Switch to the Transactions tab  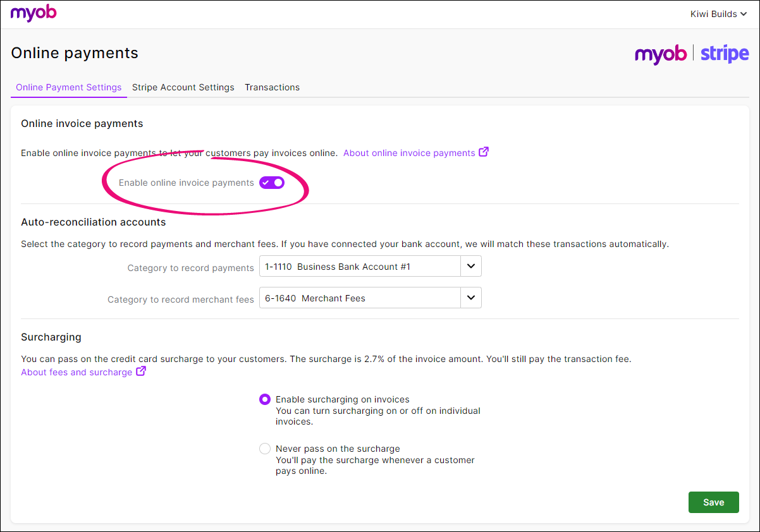(x=272, y=87)
